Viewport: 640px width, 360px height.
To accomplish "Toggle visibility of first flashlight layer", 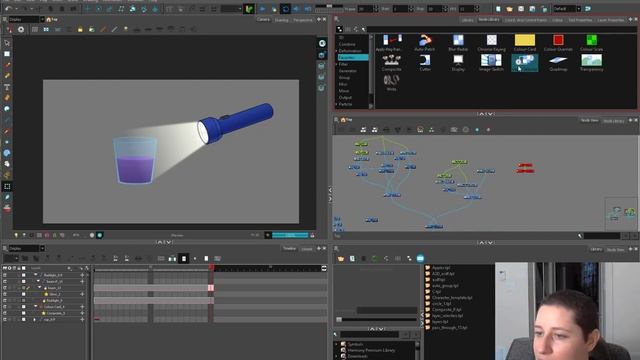I will [x=5, y=275].
